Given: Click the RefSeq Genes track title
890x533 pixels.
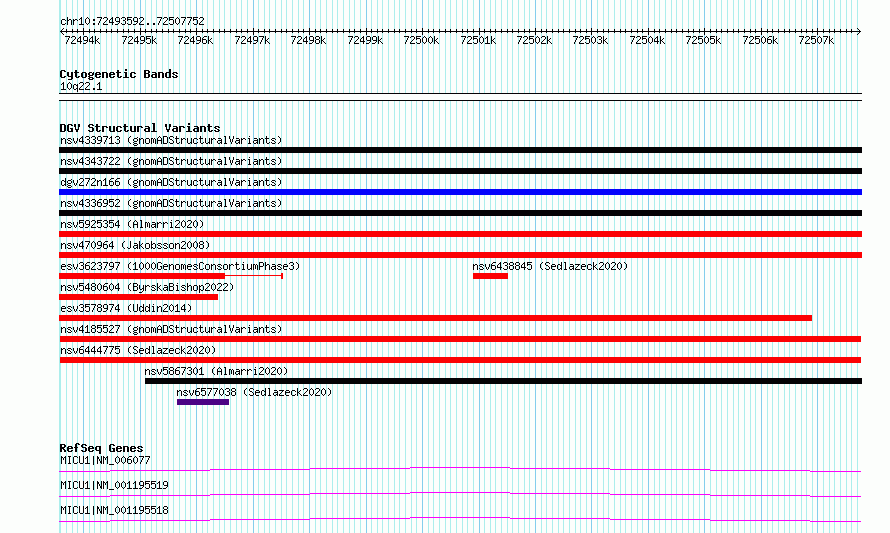Looking at the screenshot, I should (101, 448).
